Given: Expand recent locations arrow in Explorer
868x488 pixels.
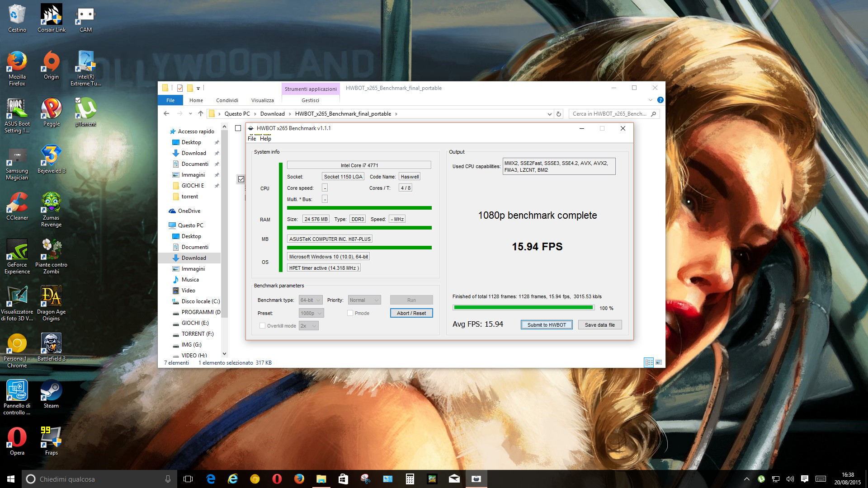Looking at the screenshot, I should (x=190, y=114).
